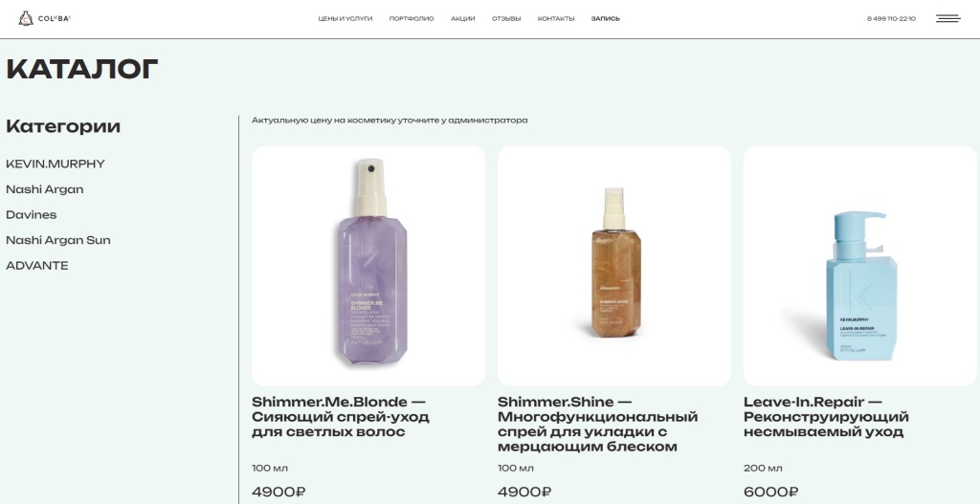Click the COLBA logo icon

26,19
